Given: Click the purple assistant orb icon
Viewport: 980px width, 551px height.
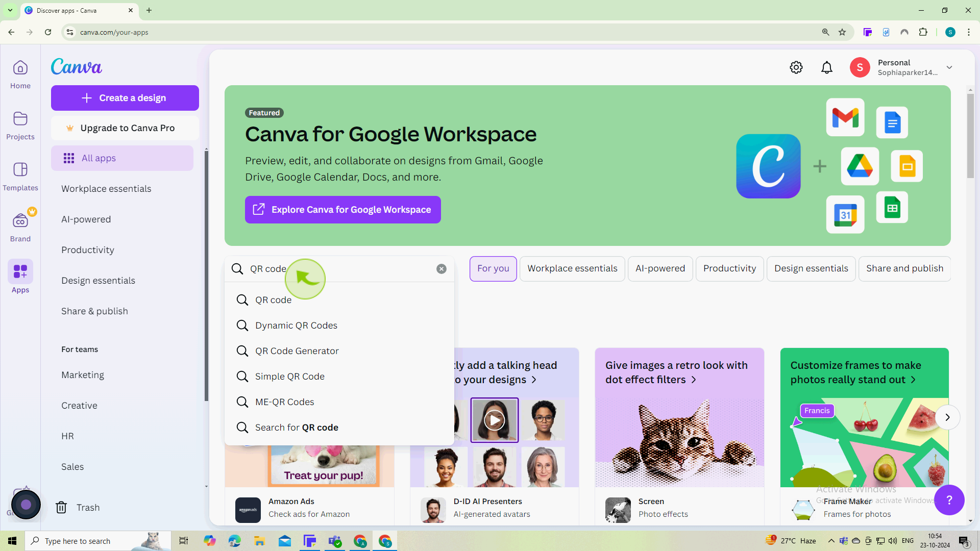Looking at the screenshot, I should [26, 505].
